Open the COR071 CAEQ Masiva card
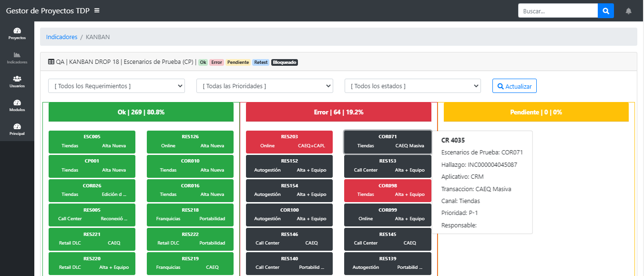 pyautogui.click(x=388, y=142)
